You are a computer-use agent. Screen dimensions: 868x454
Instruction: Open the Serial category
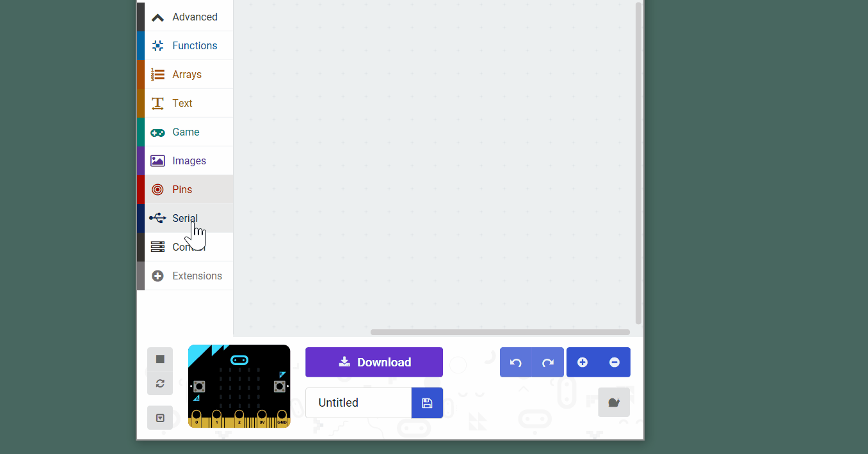pos(185,218)
